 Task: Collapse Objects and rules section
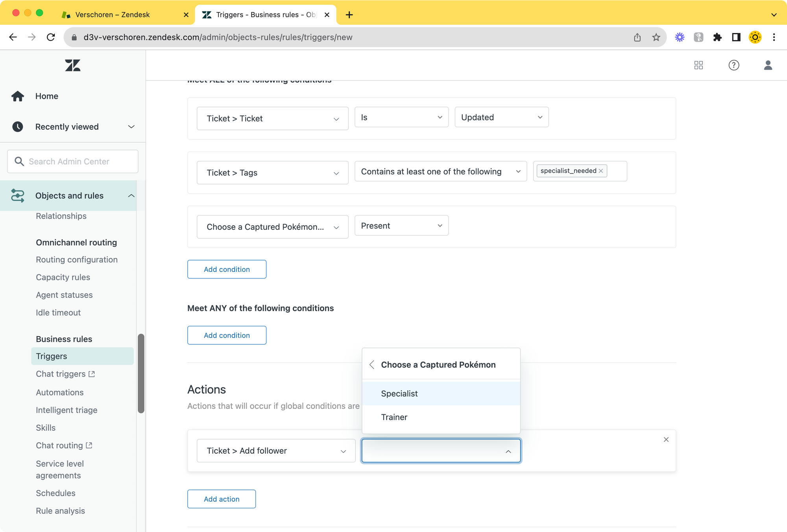131,196
